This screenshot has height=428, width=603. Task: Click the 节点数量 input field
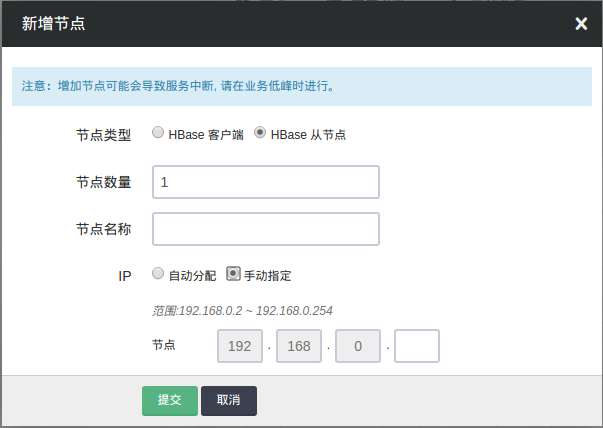click(265, 182)
